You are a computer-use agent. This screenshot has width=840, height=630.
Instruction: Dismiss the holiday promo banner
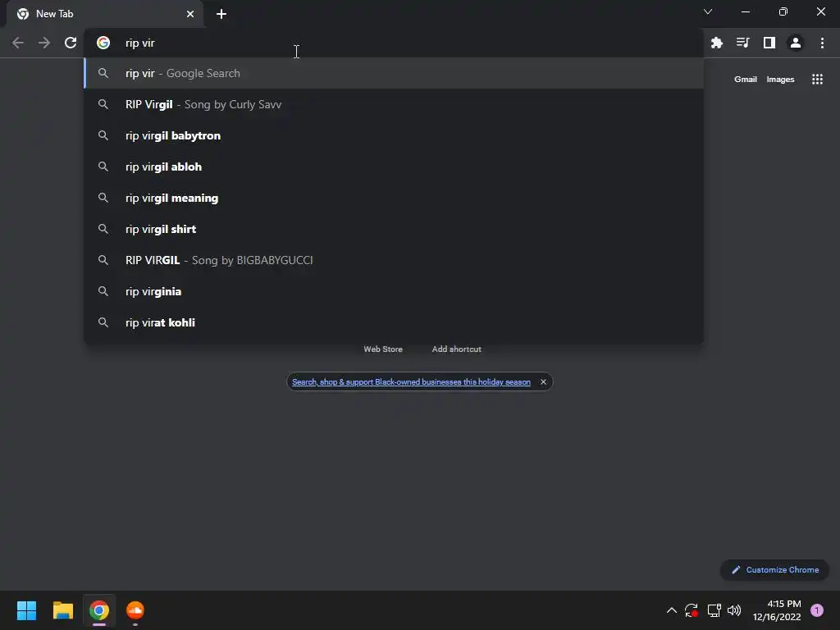[x=543, y=382]
